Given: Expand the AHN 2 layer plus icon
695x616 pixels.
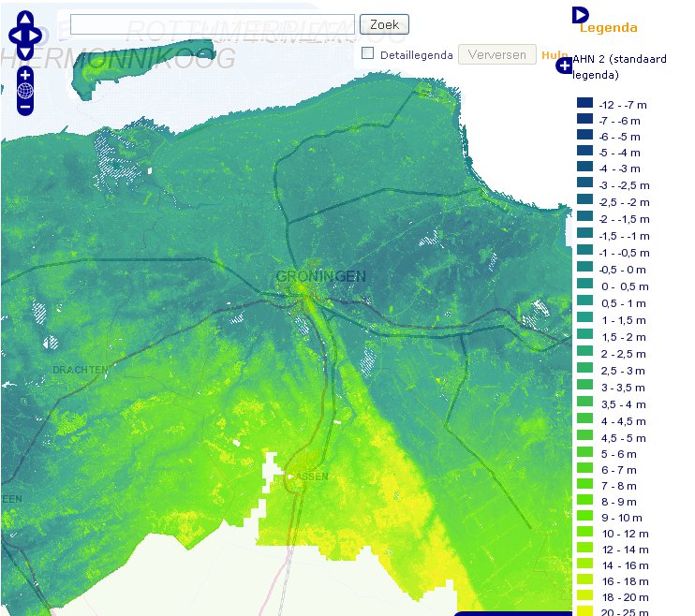Looking at the screenshot, I should pos(564,65).
